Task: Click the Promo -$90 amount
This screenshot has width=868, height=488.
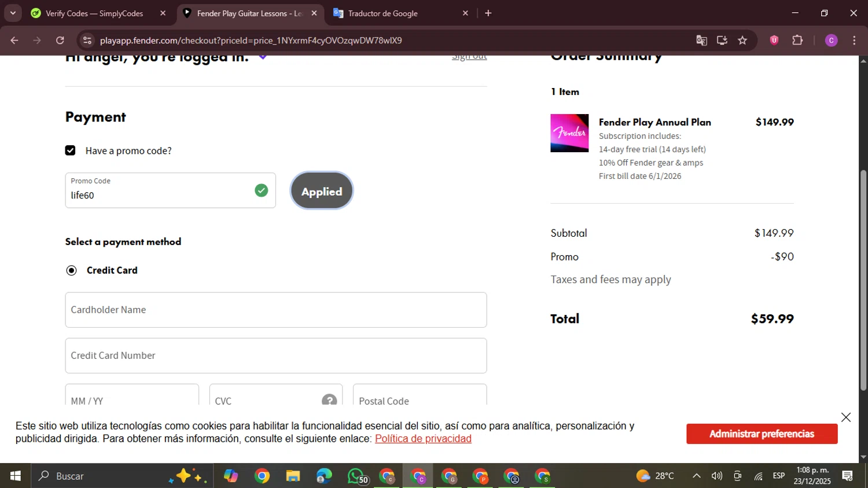Action: click(782, 256)
